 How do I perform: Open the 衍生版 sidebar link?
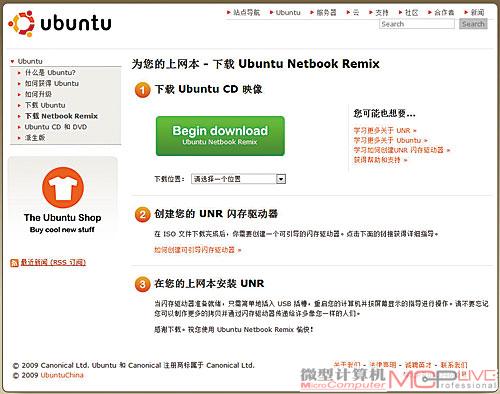pos(35,137)
